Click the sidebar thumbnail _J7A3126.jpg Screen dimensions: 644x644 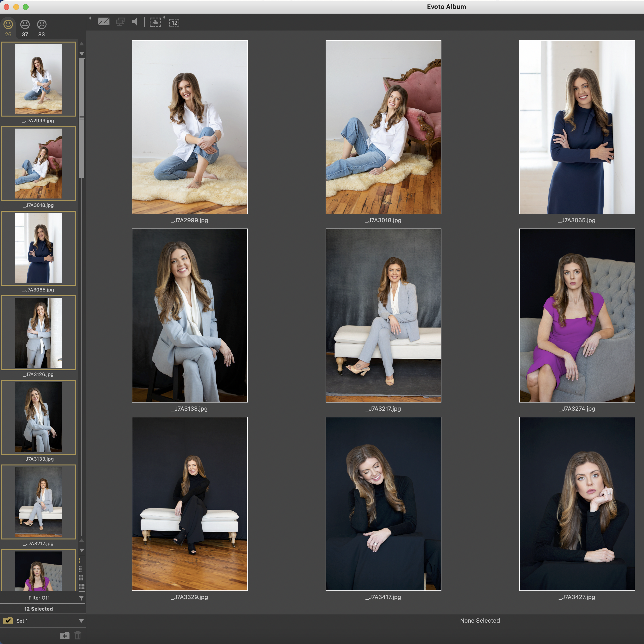39,333
